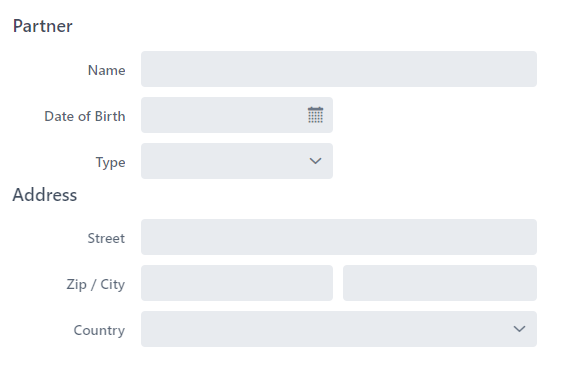
Task: Click into the Name input field
Action: [339, 69]
